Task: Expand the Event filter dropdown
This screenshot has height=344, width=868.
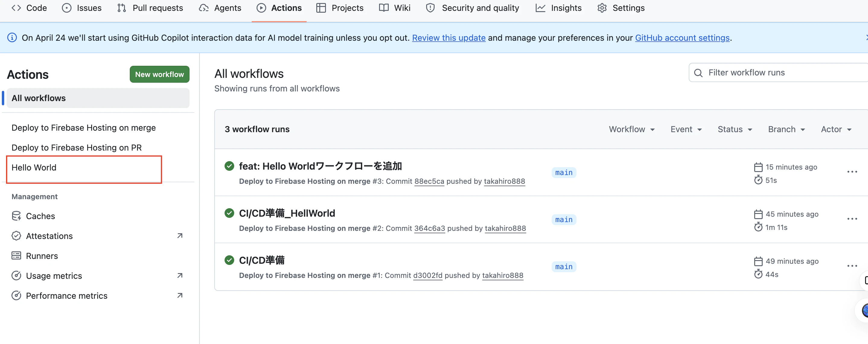Action: click(x=686, y=129)
